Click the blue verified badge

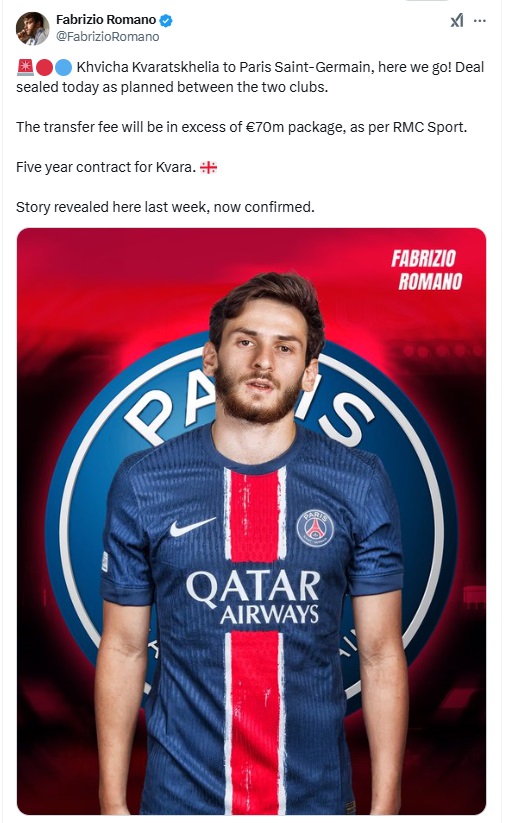coord(166,20)
